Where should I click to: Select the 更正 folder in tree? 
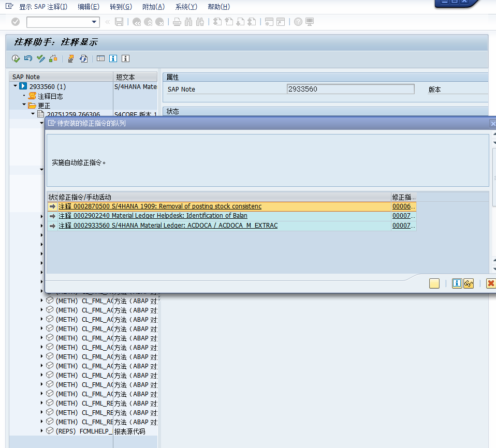44,106
